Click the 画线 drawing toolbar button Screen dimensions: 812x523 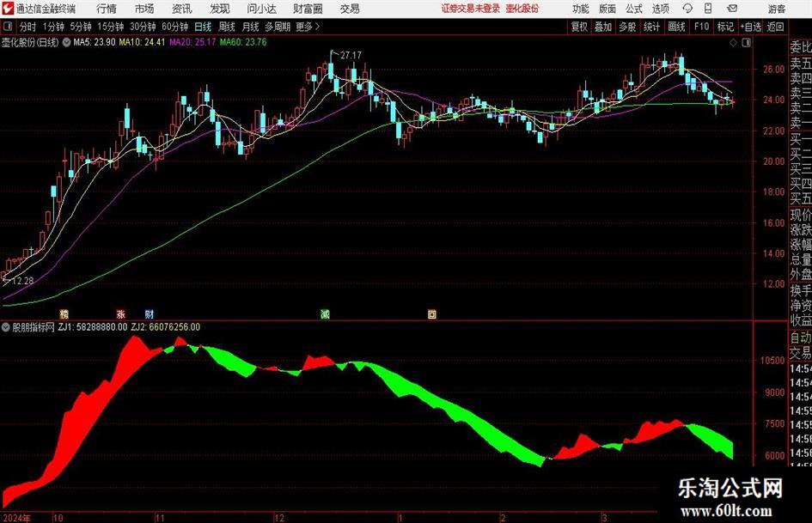click(x=676, y=27)
